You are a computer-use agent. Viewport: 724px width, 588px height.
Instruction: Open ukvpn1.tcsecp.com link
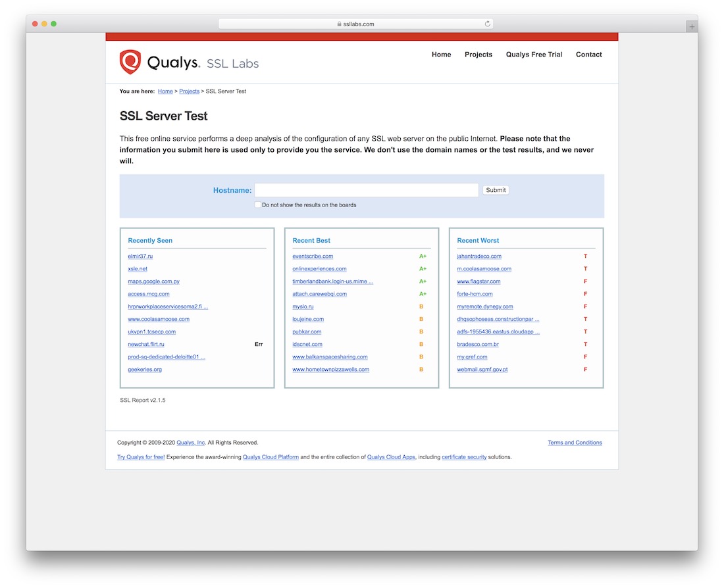click(x=152, y=331)
